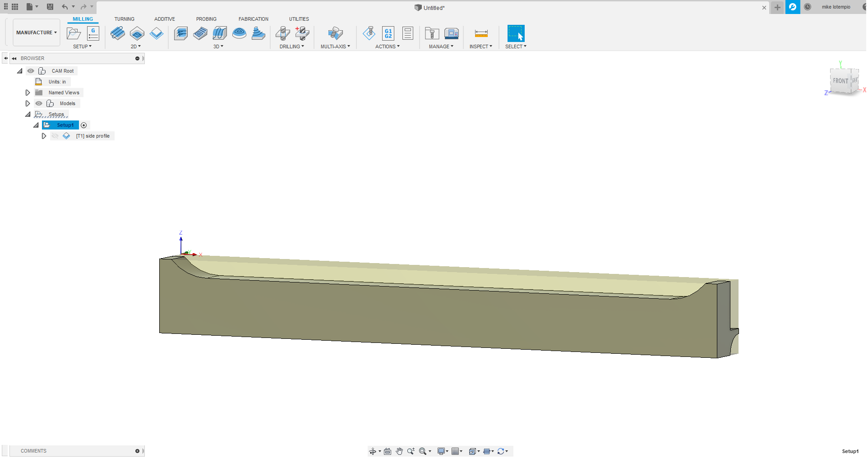
Task: Select the Pan hand tool
Action: [399, 451]
